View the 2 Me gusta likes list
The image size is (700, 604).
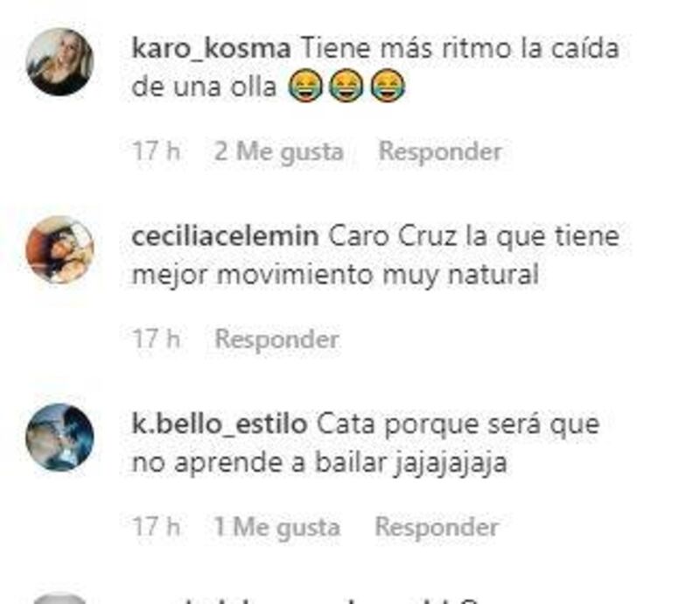(279, 151)
